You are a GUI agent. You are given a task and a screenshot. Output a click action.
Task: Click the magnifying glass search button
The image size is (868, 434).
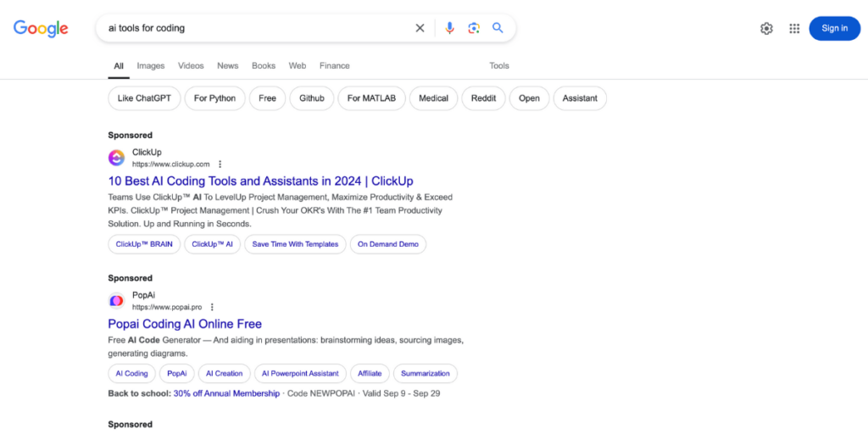(x=498, y=28)
